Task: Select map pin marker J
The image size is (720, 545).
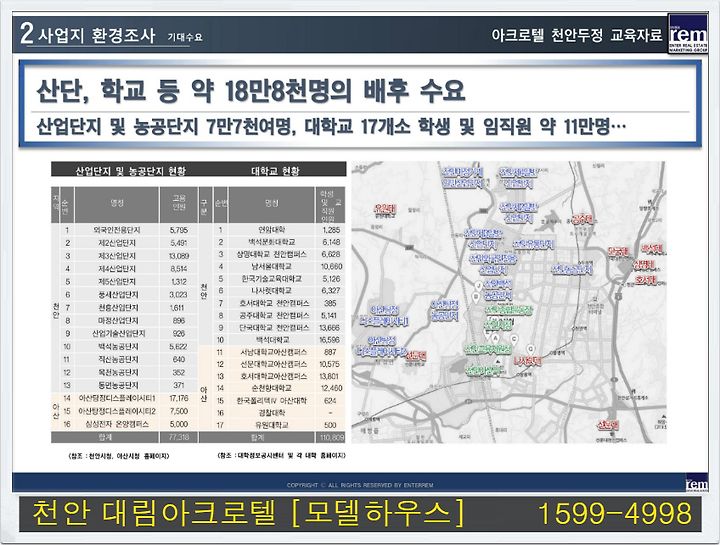Action: pos(478,286)
